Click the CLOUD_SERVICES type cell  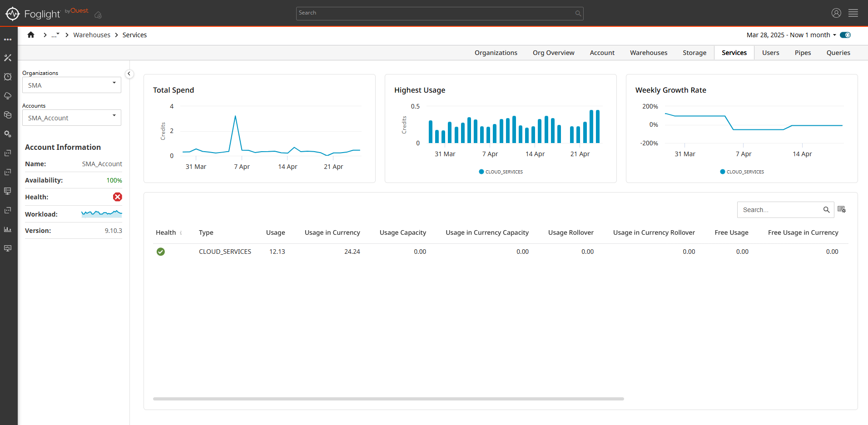(225, 252)
